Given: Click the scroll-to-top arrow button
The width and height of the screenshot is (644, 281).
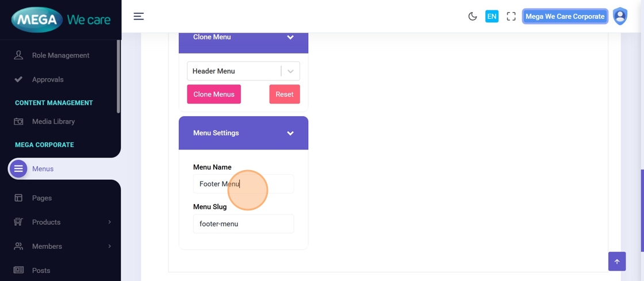Looking at the screenshot, I should pos(617,261).
